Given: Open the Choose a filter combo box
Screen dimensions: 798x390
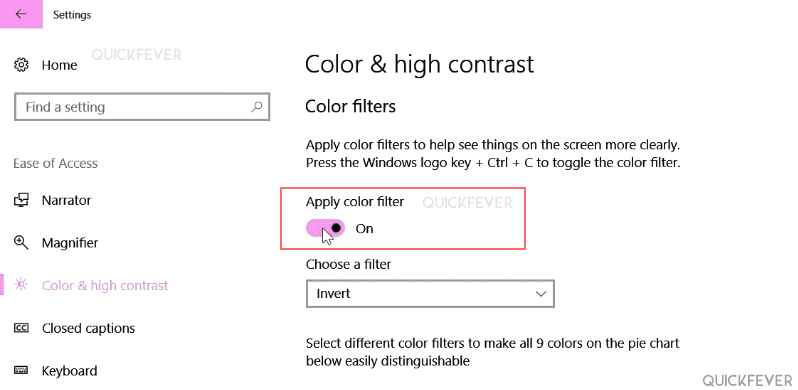Looking at the screenshot, I should (x=430, y=294).
